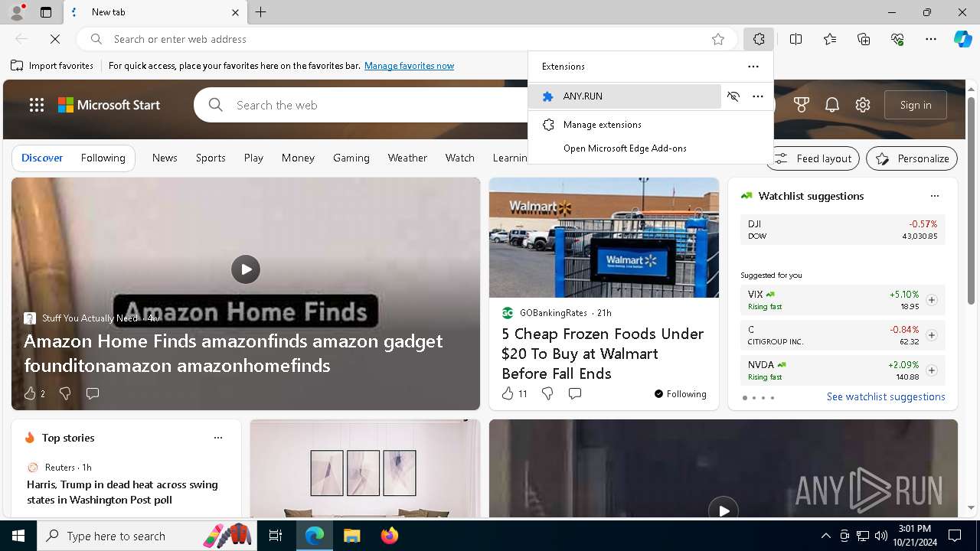Dislike the Amazon Home Finds story
This screenshot has height=551, width=980.
coord(65,393)
